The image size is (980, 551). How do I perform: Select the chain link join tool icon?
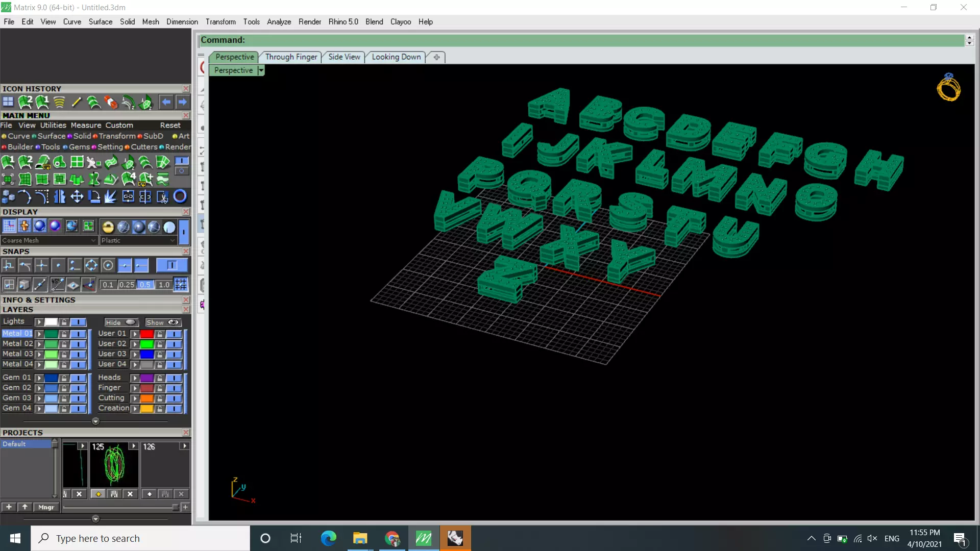pyautogui.click(x=128, y=196)
